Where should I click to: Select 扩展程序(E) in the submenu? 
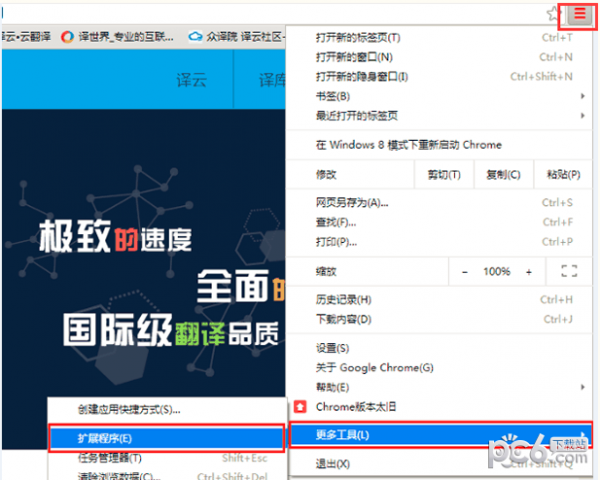(x=166, y=438)
